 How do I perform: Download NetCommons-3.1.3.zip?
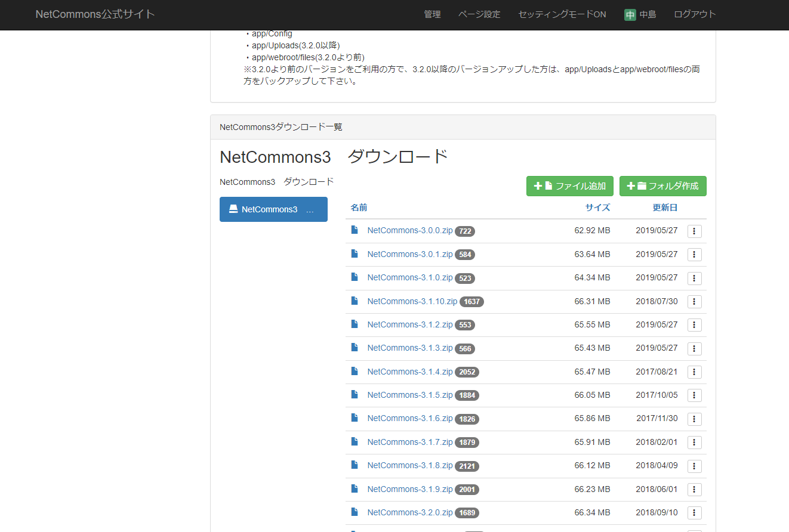pyautogui.click(x=410, y=348)
